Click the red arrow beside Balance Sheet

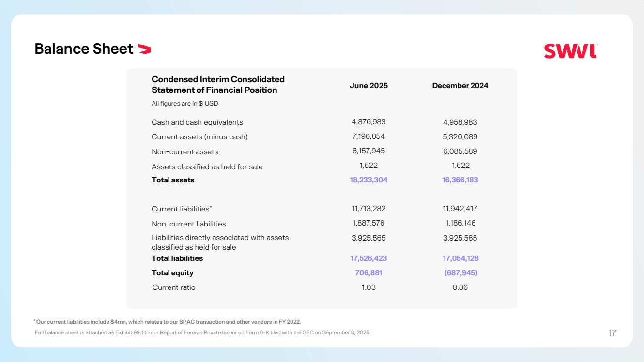tap(144, 49)
